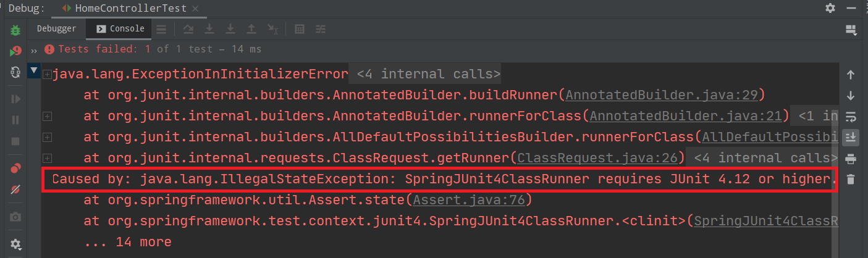Click up arrow to previous stack trace

[851, 75]
